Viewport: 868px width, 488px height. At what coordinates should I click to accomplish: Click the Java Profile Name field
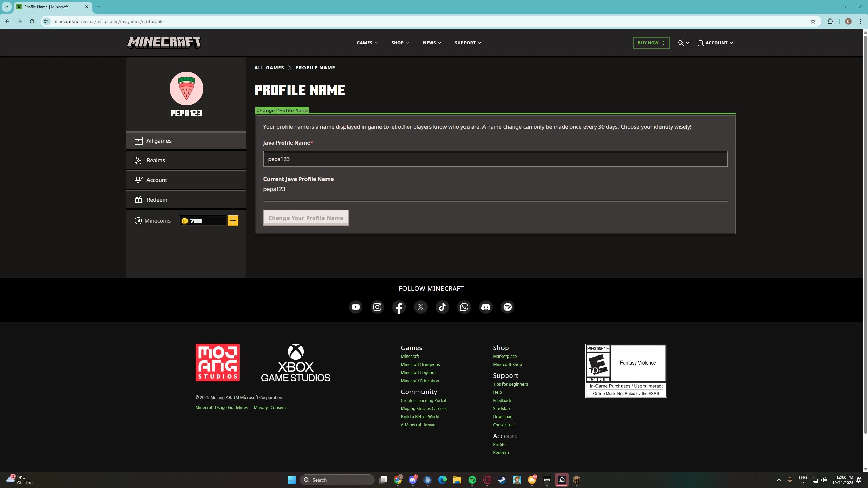pos(495,159)
